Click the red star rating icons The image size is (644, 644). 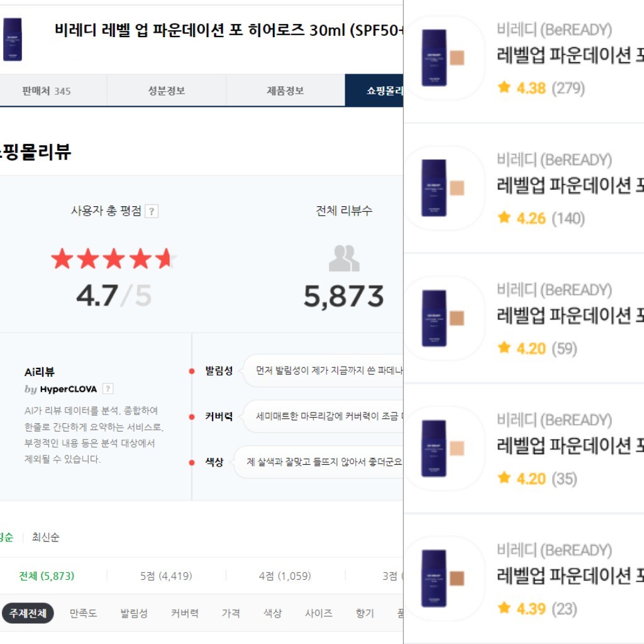coord(114,258)
